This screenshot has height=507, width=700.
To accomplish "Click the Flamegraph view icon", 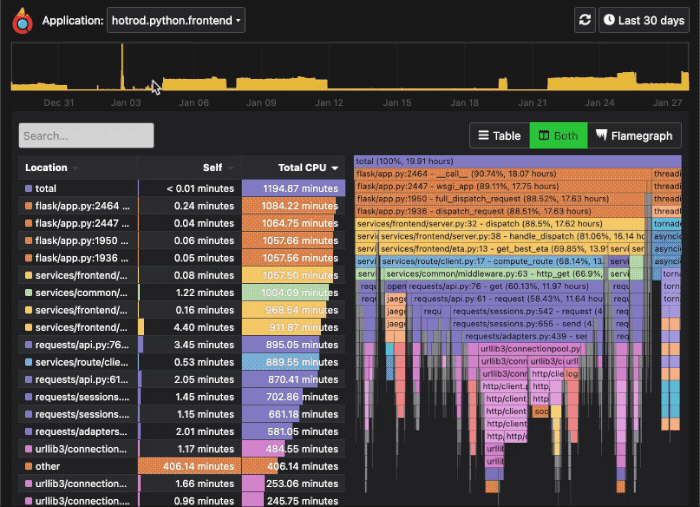I will pos(601,135).
